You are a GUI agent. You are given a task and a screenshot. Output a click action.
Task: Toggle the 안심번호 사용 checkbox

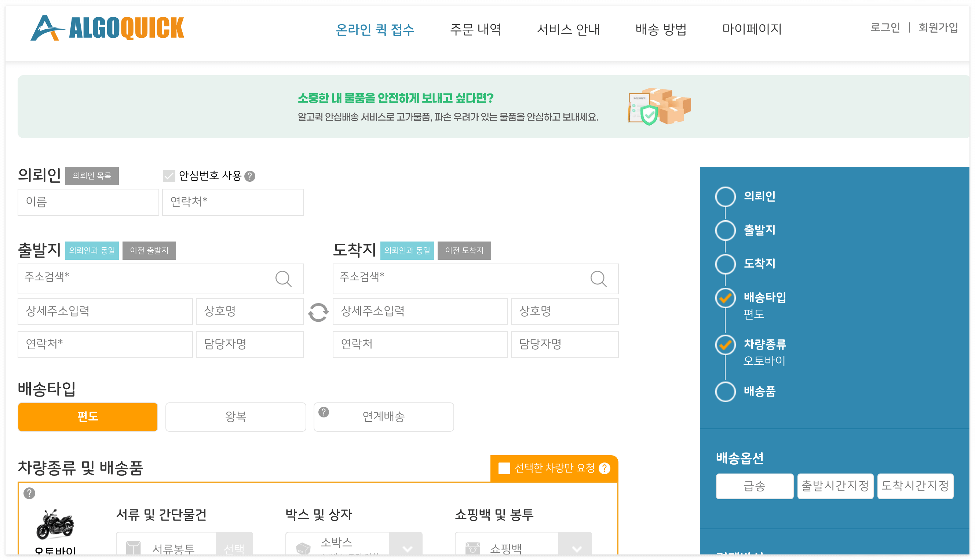[169, 176]
